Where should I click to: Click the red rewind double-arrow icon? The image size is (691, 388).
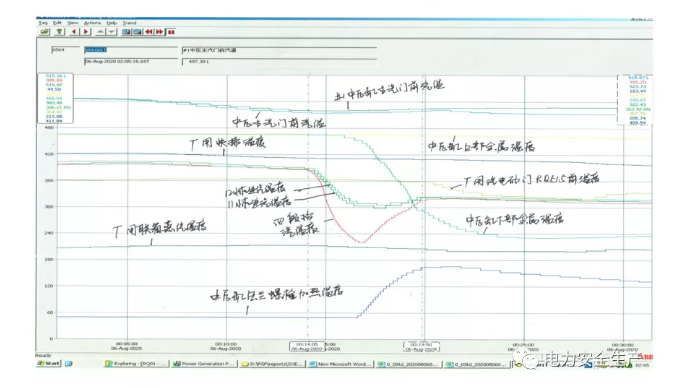point(149,32)
